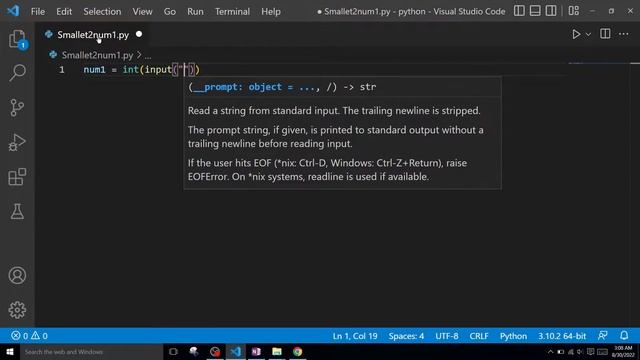Click the input function name in code
The image size is (640, 360).
point(158,70)
